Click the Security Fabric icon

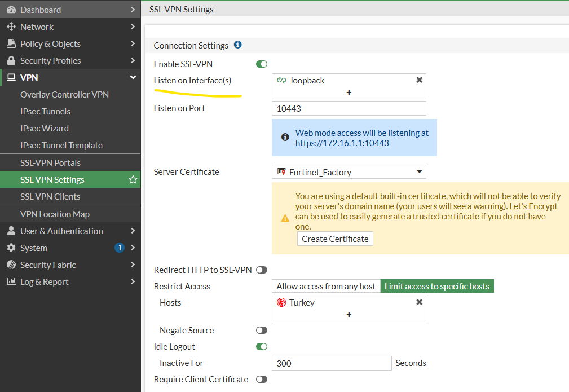11,265
